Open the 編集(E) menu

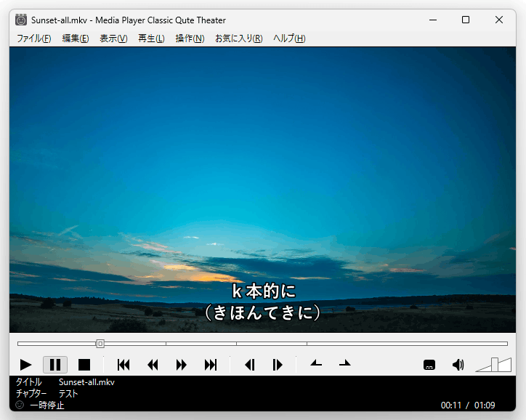76,39
